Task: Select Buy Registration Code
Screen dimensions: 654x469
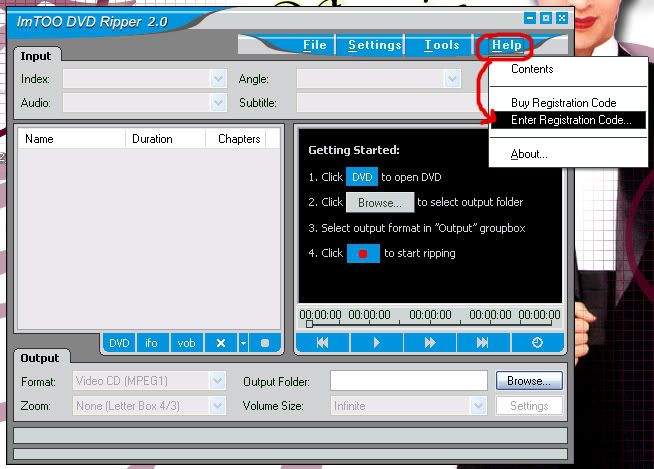Action: click(563, 103)
